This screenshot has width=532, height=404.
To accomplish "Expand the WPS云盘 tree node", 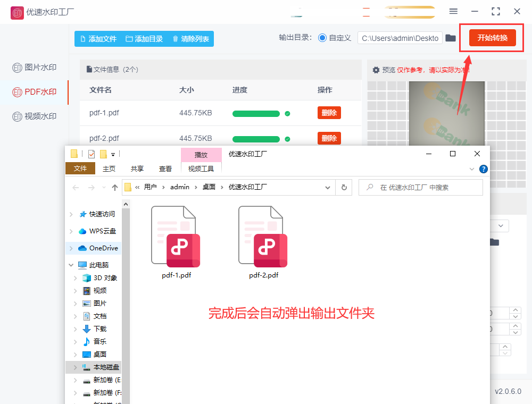I will pos(71,231).
